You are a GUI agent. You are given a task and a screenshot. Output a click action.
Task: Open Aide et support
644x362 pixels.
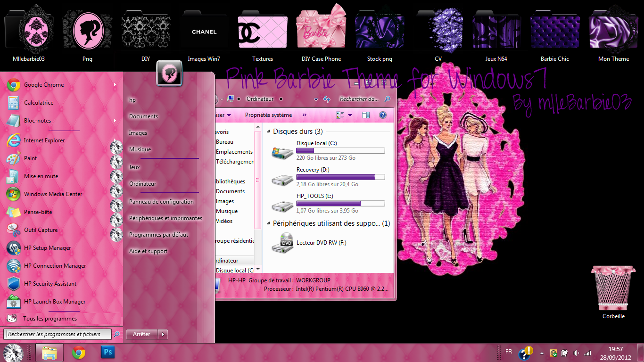coord(148,251)
